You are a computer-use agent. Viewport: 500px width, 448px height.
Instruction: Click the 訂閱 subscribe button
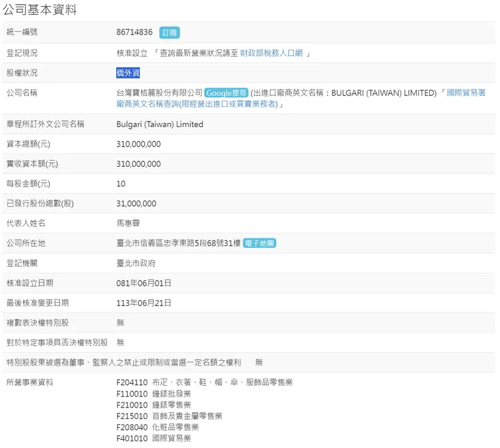tap(170, 32)
